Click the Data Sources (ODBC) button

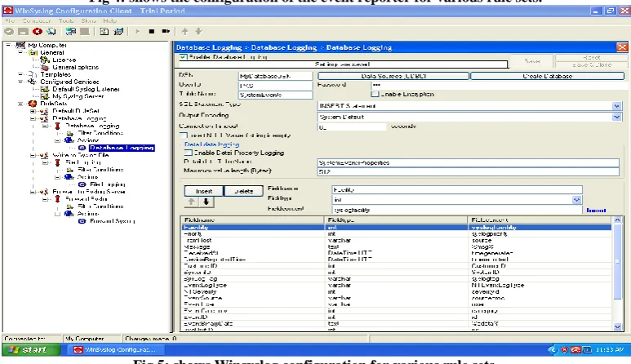pos(393,76)
